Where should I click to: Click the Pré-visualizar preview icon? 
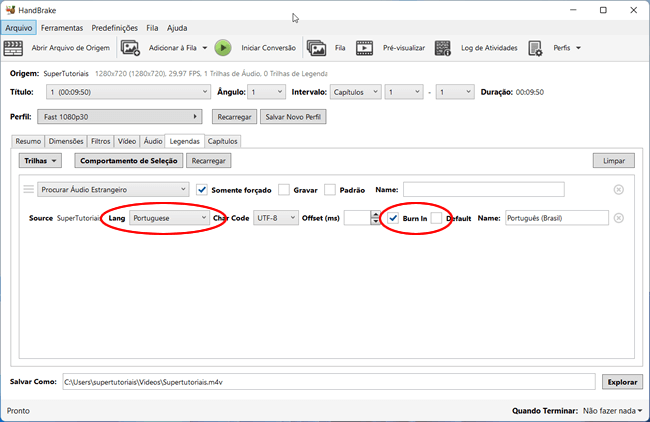[x=365, y=47]
